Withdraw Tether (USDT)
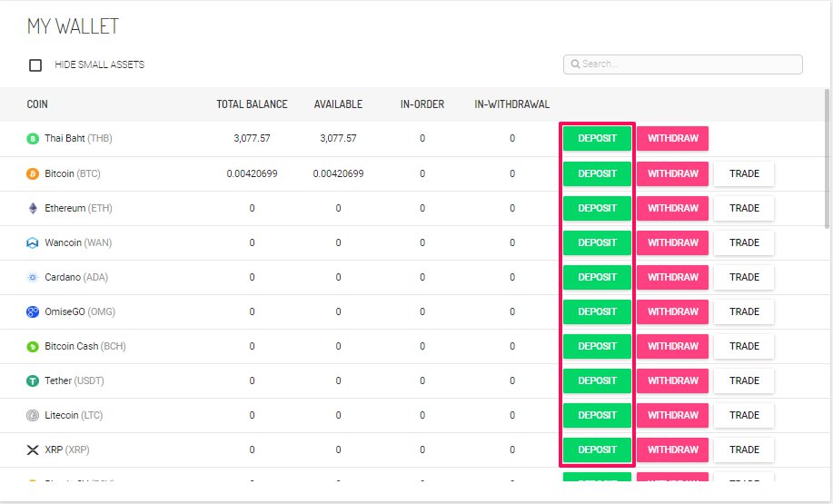The height and width of the screenshot is (504, 833). coord(672,380)
